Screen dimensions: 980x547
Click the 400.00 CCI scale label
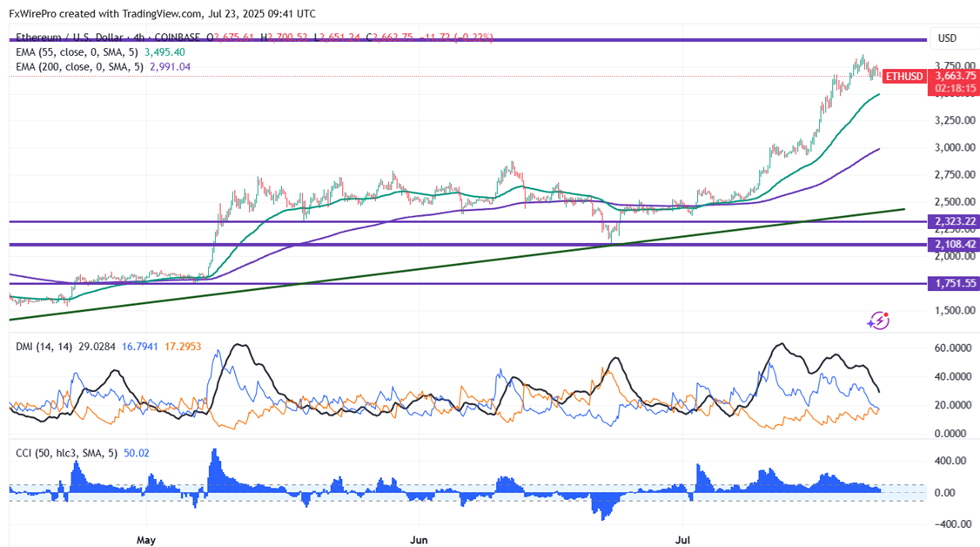click(x=950, y=462)
